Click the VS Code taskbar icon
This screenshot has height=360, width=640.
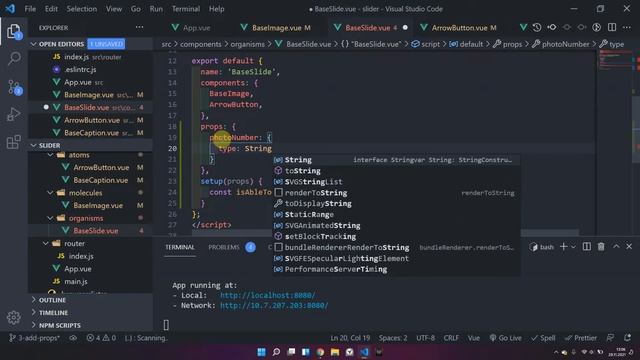(364, 352)
